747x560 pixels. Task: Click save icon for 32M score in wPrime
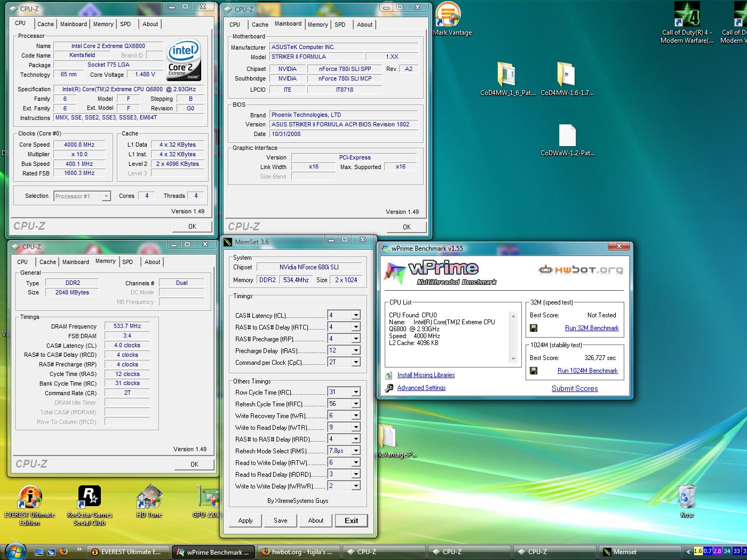534,328
